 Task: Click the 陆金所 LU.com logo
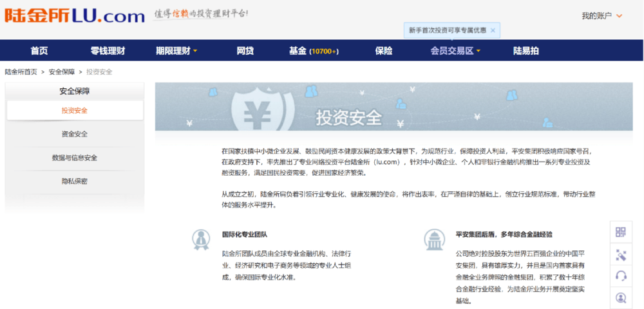pyautogui.click(x=75, y=16)
